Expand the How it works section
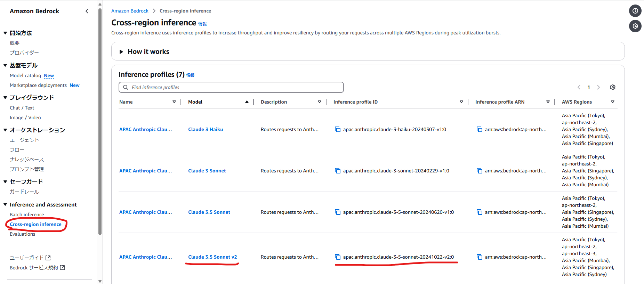 pos(121,51)
